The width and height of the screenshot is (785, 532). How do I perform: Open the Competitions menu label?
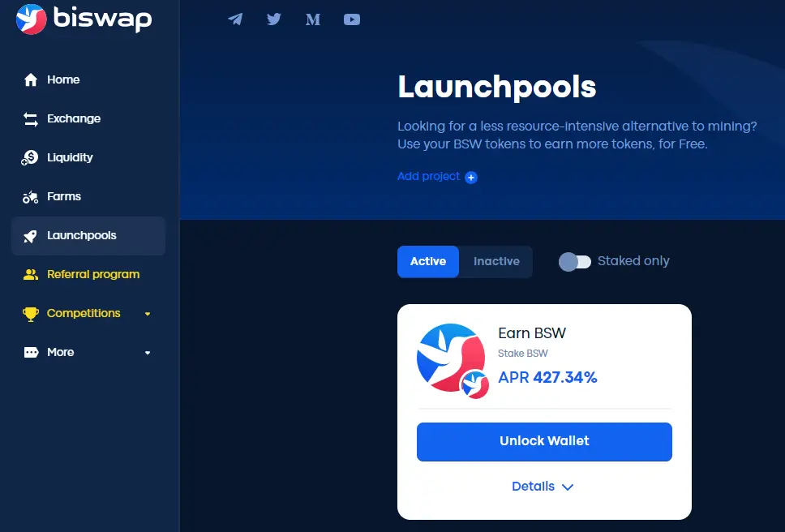pyautogui.click(x=84, y=313)
